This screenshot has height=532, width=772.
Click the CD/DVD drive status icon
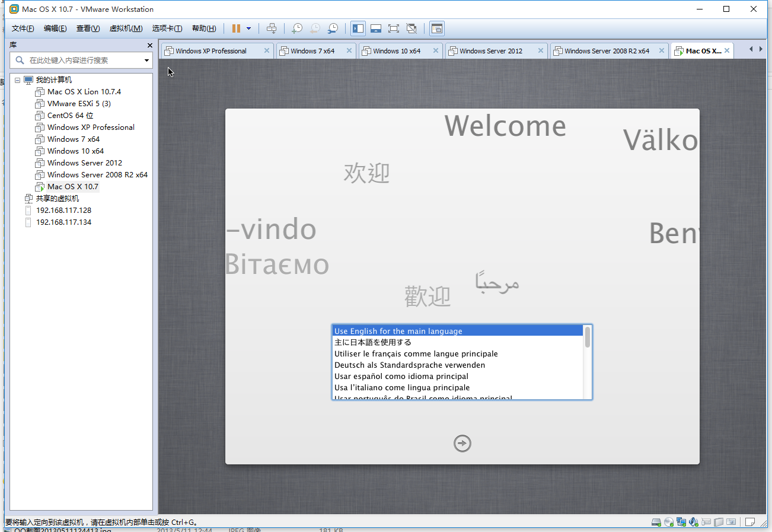(669, 522)
